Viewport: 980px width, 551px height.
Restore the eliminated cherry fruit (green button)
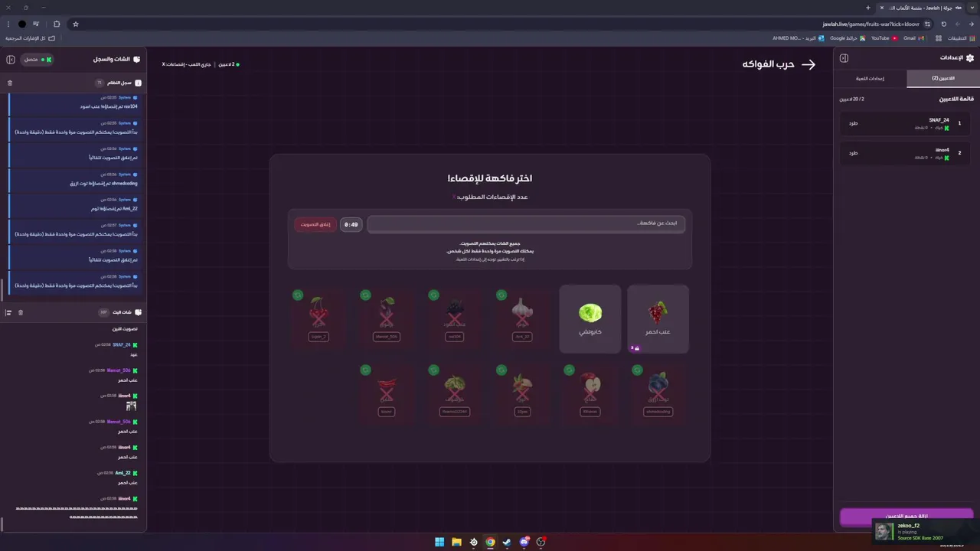click(298, 295)
